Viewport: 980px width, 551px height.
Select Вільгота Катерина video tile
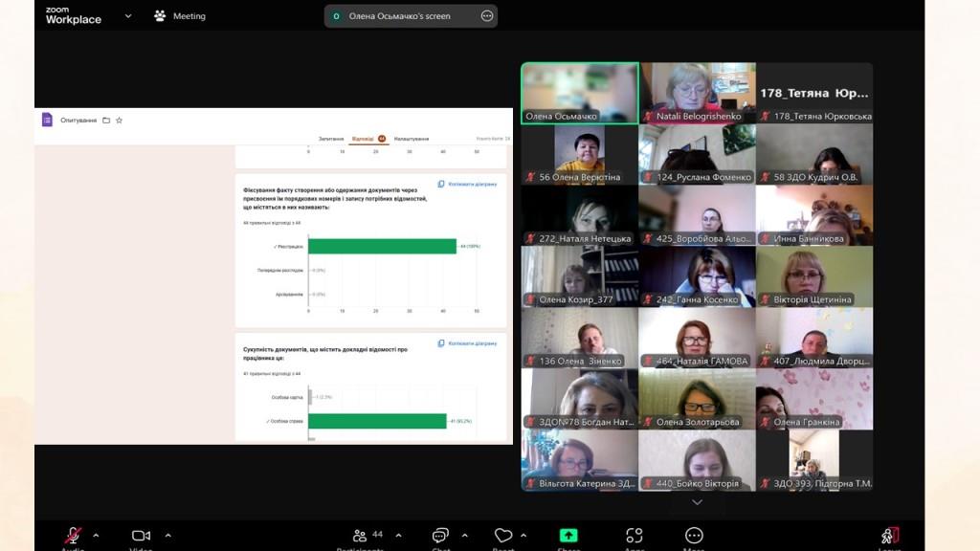click(x=580, y=460)
